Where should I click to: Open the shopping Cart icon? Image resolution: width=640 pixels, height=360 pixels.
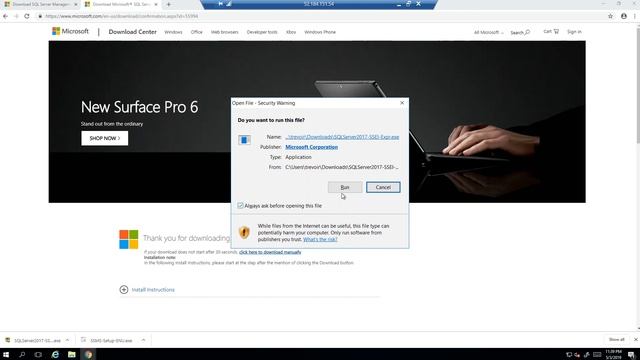[x=556, y=31]
